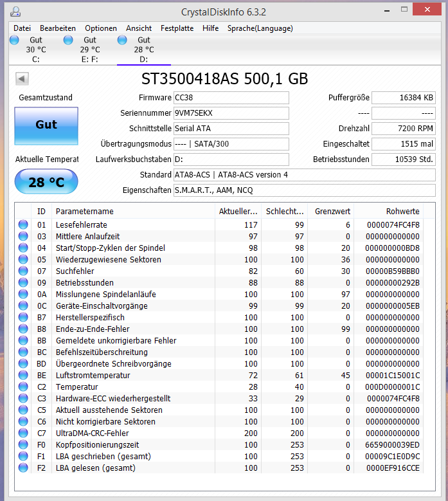Click the status icon of Aktuell ausstehende Sektoren row
The image size is (448, 501).
[x=23, y=410]
